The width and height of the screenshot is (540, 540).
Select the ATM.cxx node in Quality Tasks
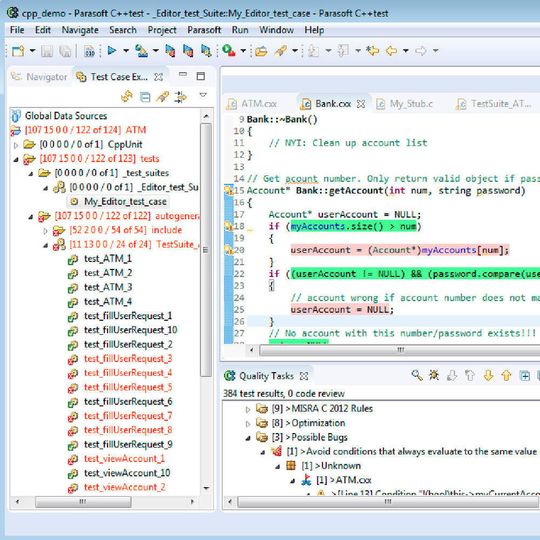point(354,480)
